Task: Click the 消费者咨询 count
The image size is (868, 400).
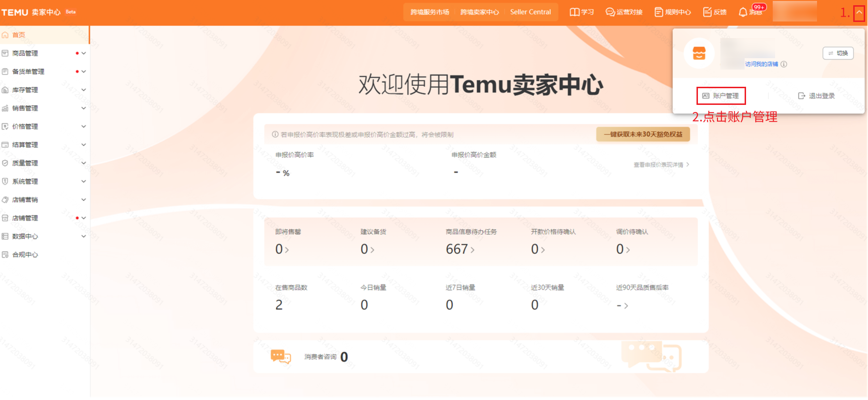Action: 344,357
